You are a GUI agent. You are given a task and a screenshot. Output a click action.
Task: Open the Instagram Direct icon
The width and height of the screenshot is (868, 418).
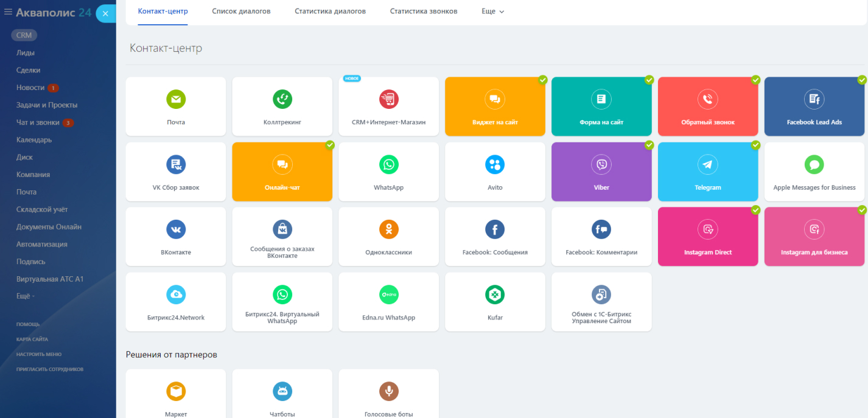pos(708,229)
